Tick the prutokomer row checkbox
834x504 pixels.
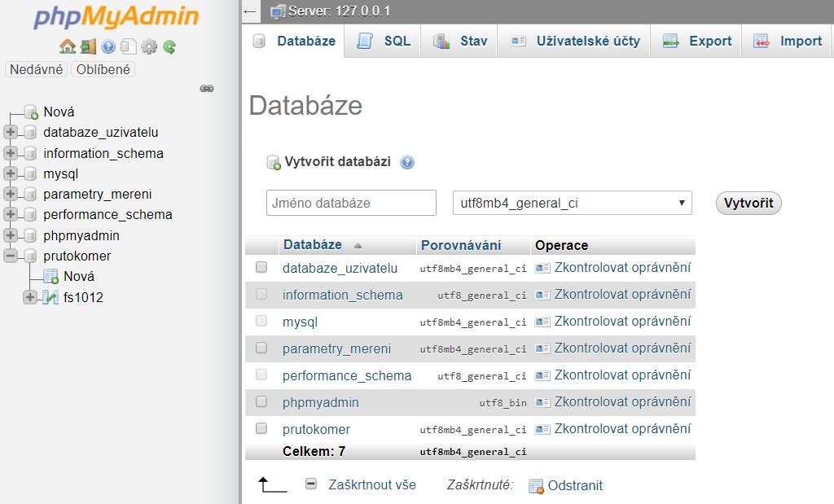pos(261,428)
